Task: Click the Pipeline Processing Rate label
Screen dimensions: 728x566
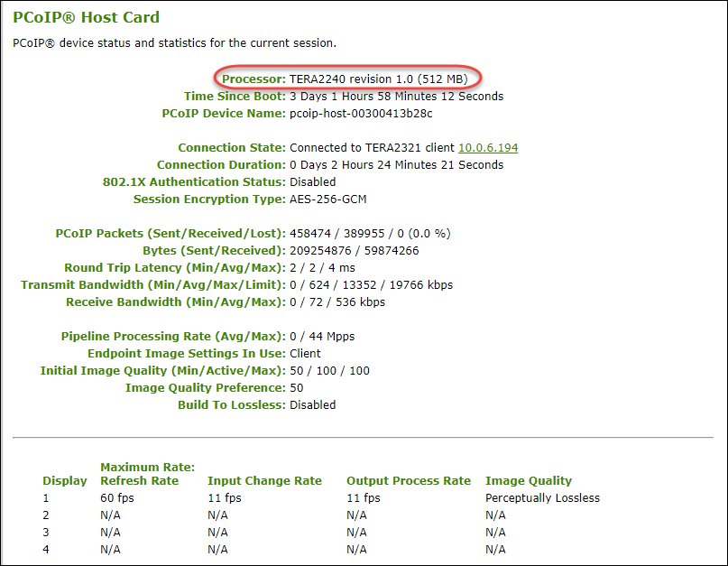Action: (173, 337)
